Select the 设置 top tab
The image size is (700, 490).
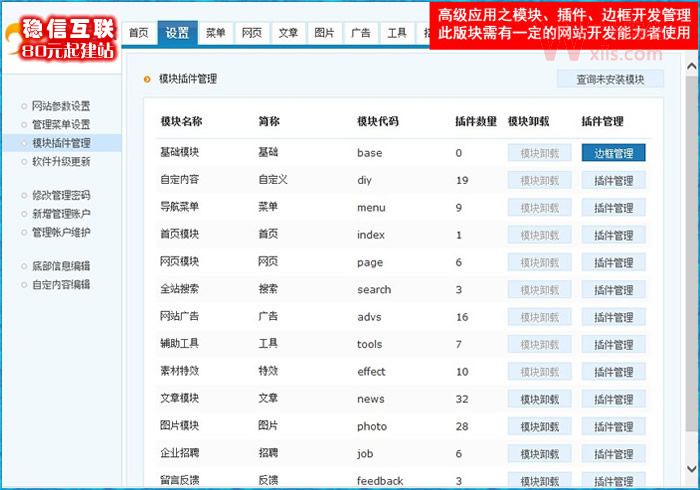(177, 33)
